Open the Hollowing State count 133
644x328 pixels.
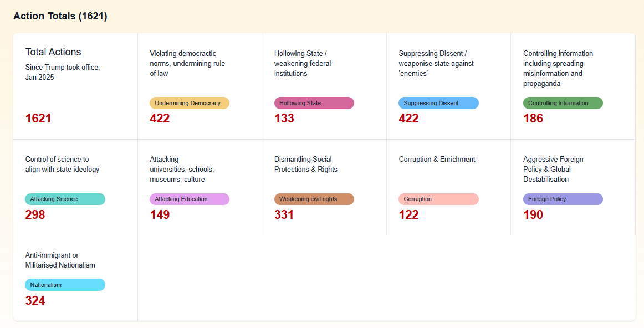tap(284, 119)
